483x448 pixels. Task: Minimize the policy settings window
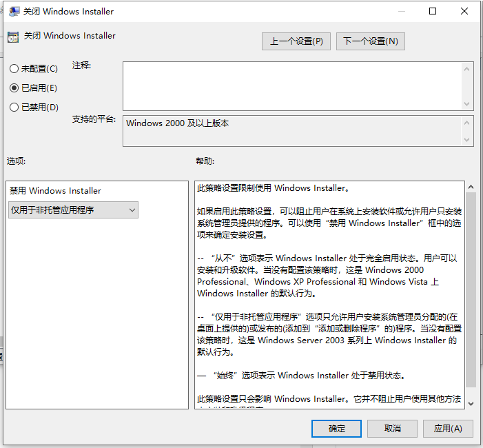(x=402, y=12)
